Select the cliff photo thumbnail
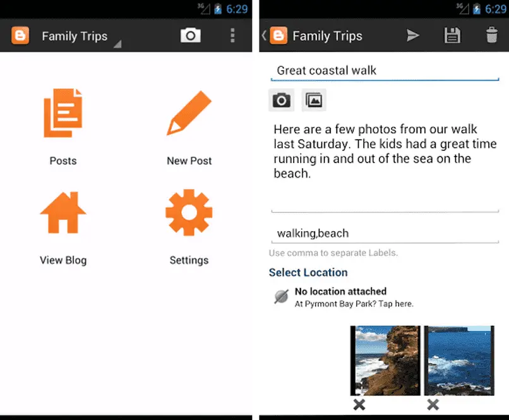Viewport: 509px width, 420px height. coord(385,360)
